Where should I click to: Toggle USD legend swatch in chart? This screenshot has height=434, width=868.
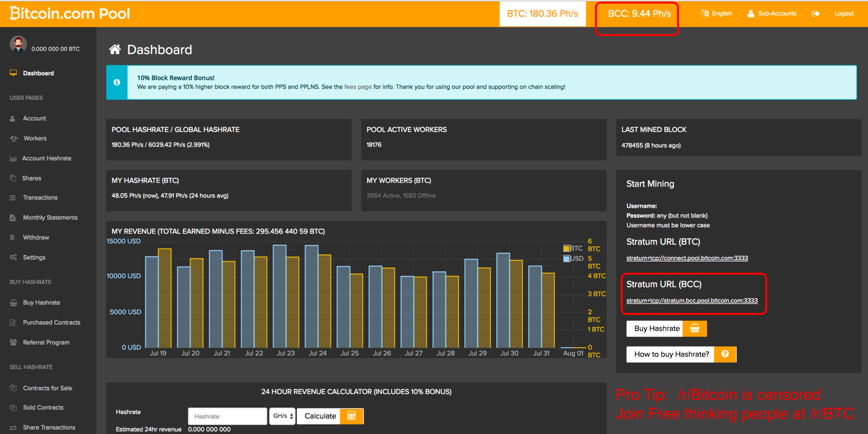(x=566, y=259)
